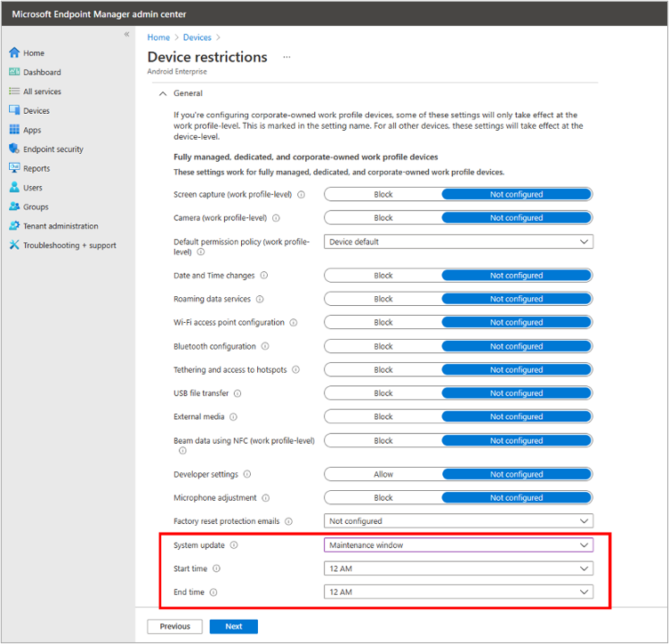Click the All services list icon
The height and width of the screenshot is (644, 669).
(14, 91)
